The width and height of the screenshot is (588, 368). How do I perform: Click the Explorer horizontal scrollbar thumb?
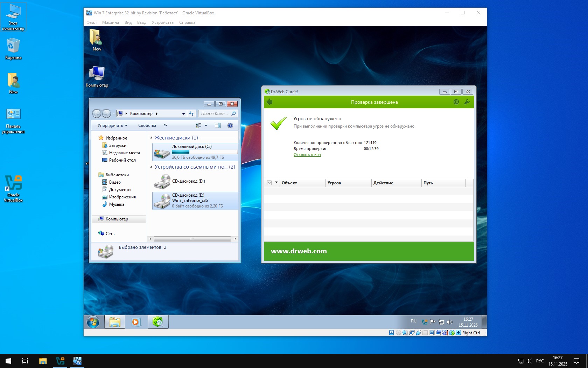coord(192,239)
